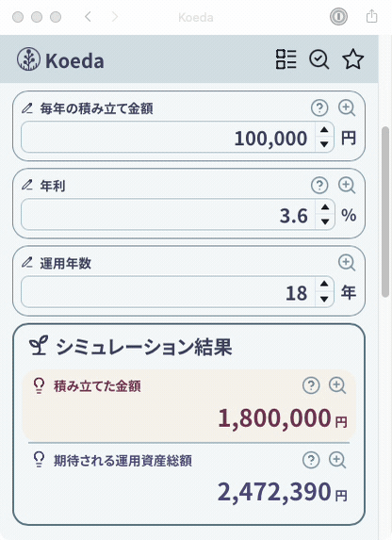Screen dimensions: 392x540
Task: Click the share button in title bar
Action: click(x=371, y=16)
